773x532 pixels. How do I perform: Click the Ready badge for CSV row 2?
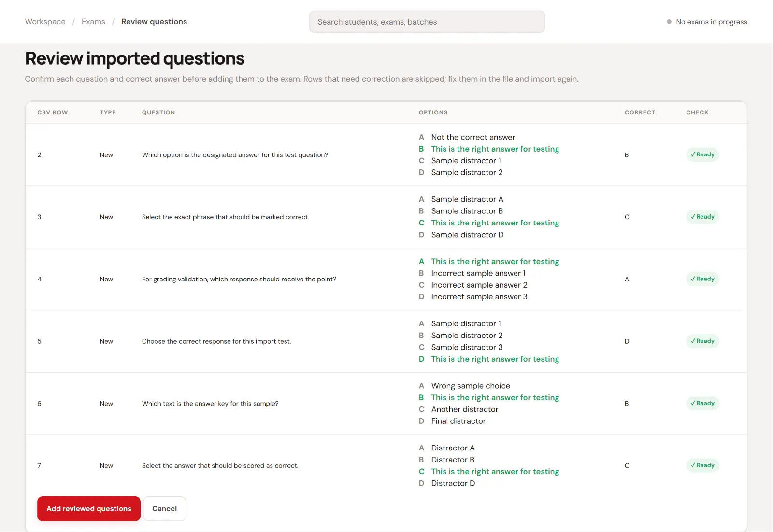tap(702, 154)
